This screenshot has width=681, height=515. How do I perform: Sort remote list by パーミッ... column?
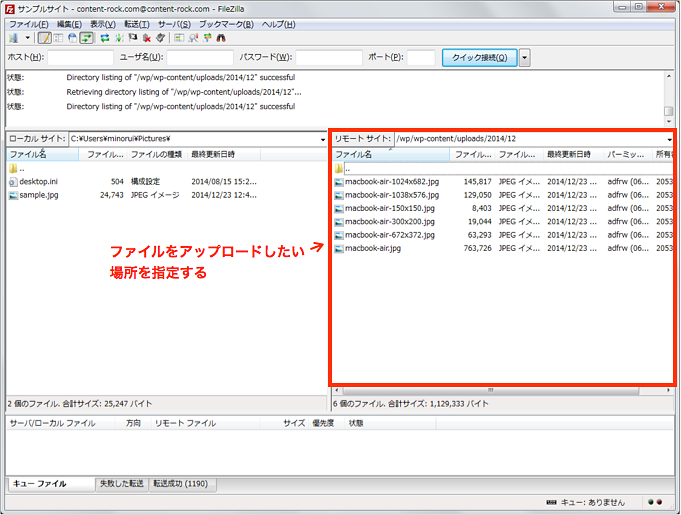tap(628, 154)
